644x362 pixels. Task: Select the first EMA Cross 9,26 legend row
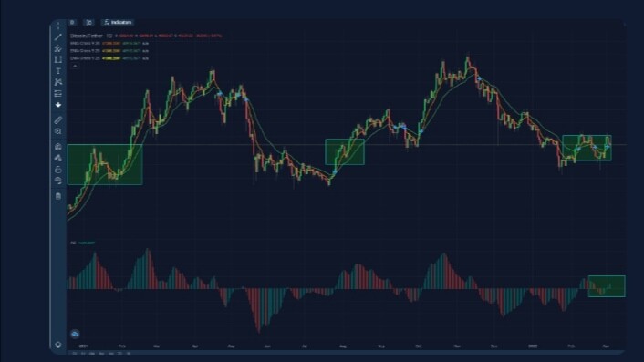coord(109,43)
